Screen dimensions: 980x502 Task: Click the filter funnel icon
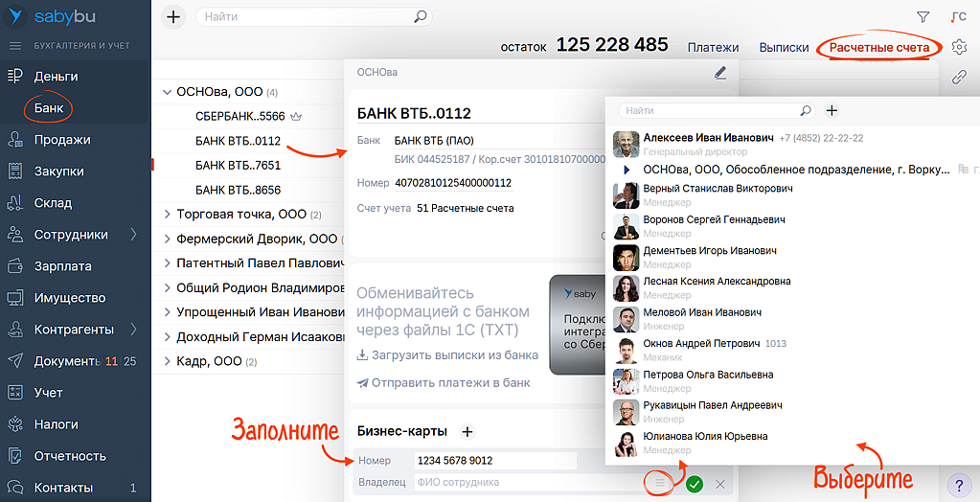pyautogui.click(x=923, y=17)
